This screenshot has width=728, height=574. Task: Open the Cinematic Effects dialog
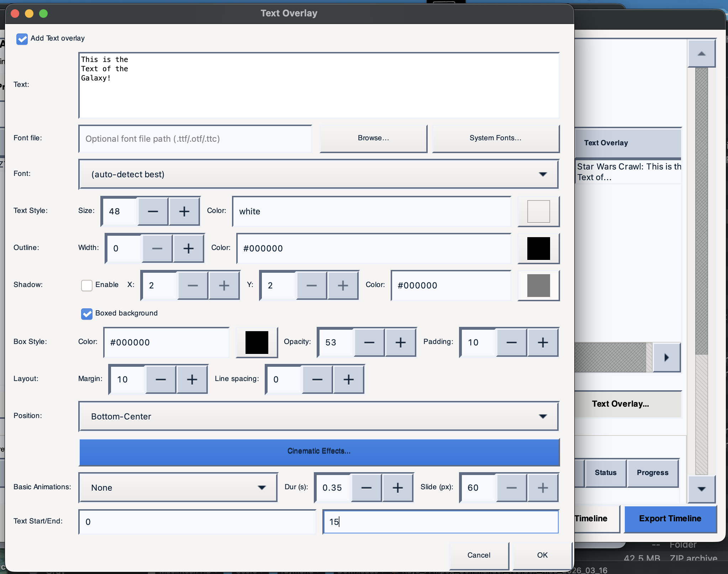(319, 452)
